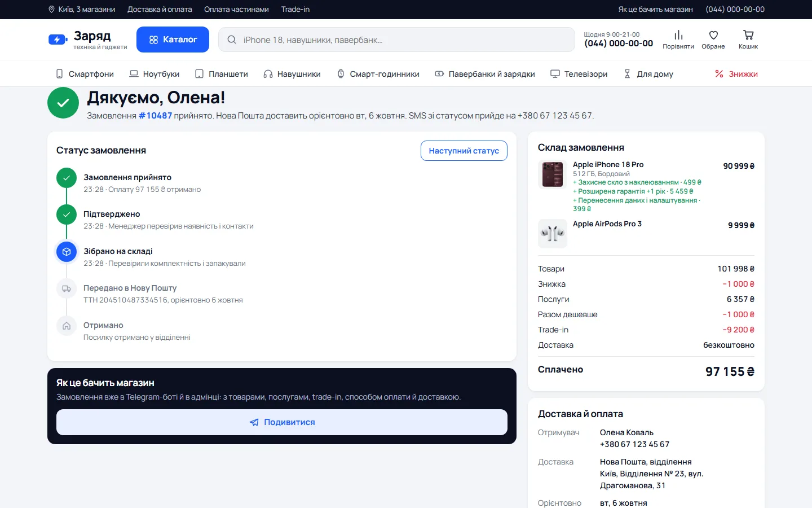Viewport: 812px width, 508px height.
Task: Click the recipient name Олена Коваль
Action: [x=626, y=432]
